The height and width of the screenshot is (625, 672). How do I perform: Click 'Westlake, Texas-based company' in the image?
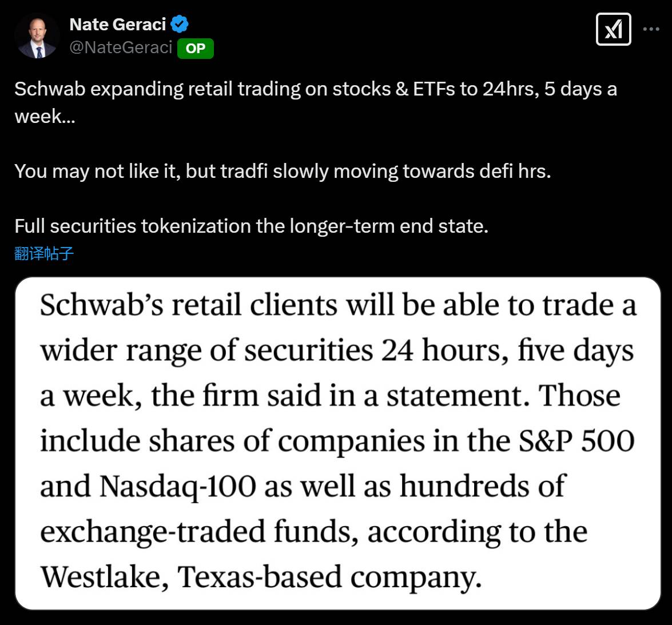[261, 576]
